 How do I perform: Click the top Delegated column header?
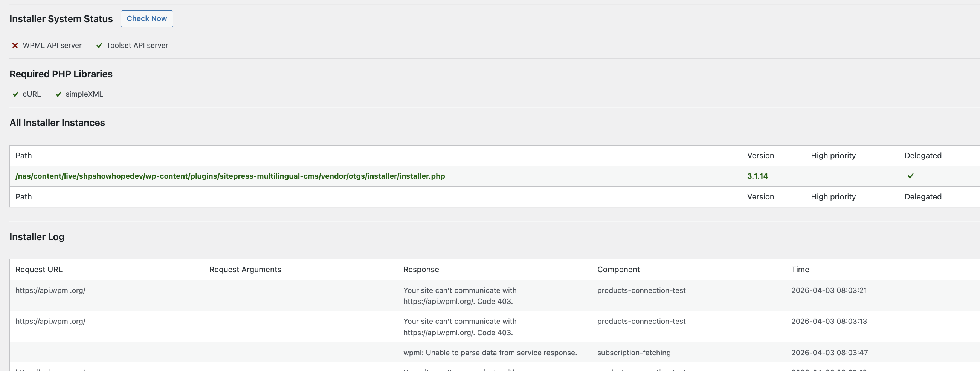(x=922, y=155)
